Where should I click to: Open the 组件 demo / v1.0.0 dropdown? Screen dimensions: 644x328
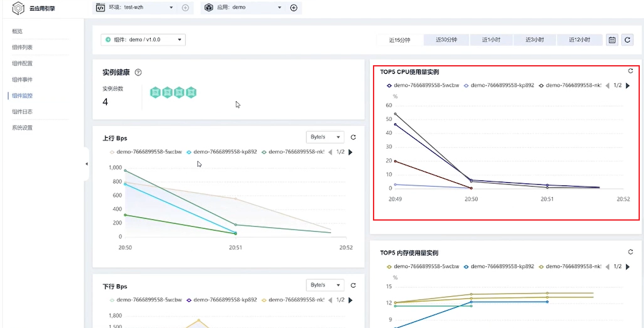click(143, 40)
